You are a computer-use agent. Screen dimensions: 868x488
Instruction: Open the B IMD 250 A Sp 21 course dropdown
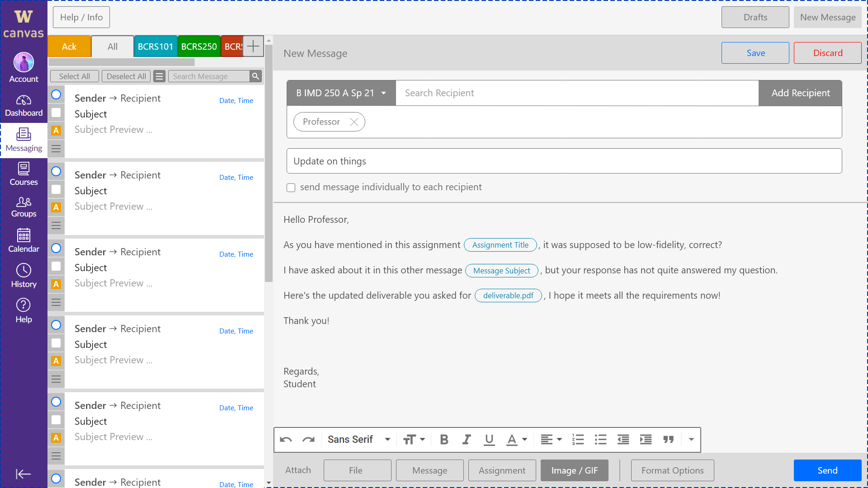coord(341,93)
